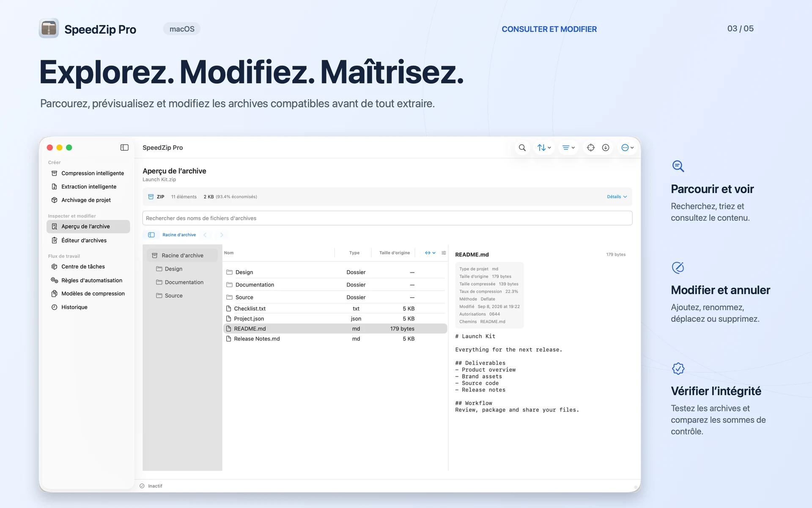
Task: Select the Design row in file list
Action: (335, 272)
